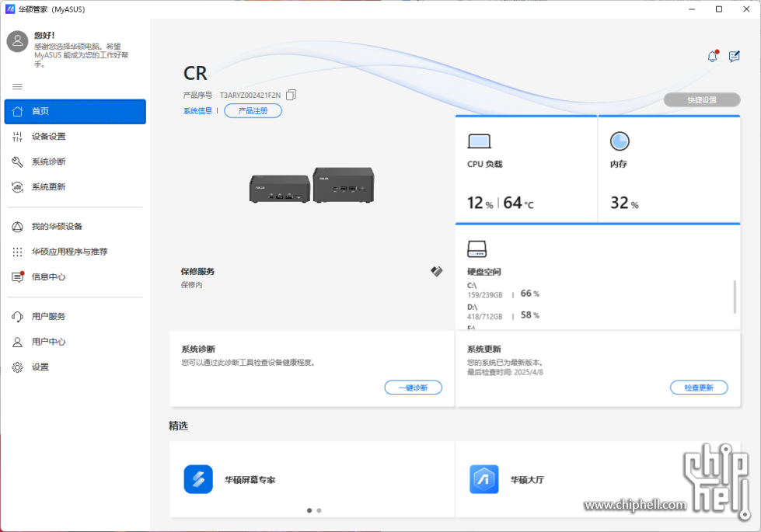
Task: Click Check for Updates (检查更新) button
Action: (x=699, y=388)
